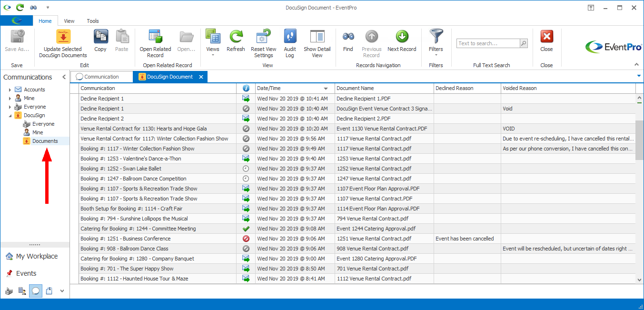Image resolution: width=644 pixels, height=310 pixels.
Task: Switch to the Communication tab
Action: [101, 77]
